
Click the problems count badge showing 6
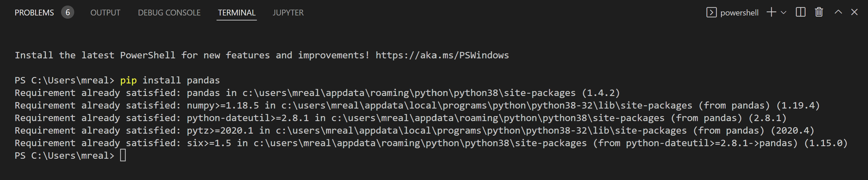pos(68,13)
